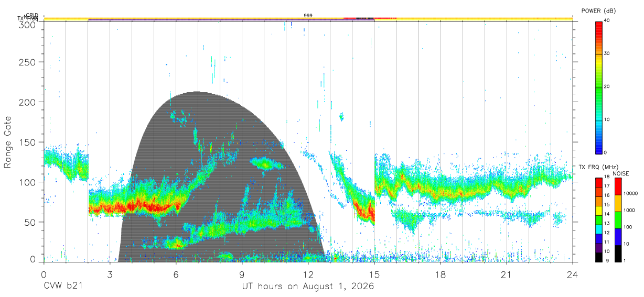Click the '1000' label on NOISE legend
The height and width of the screenshot is (297, 644).
(630, 210)
